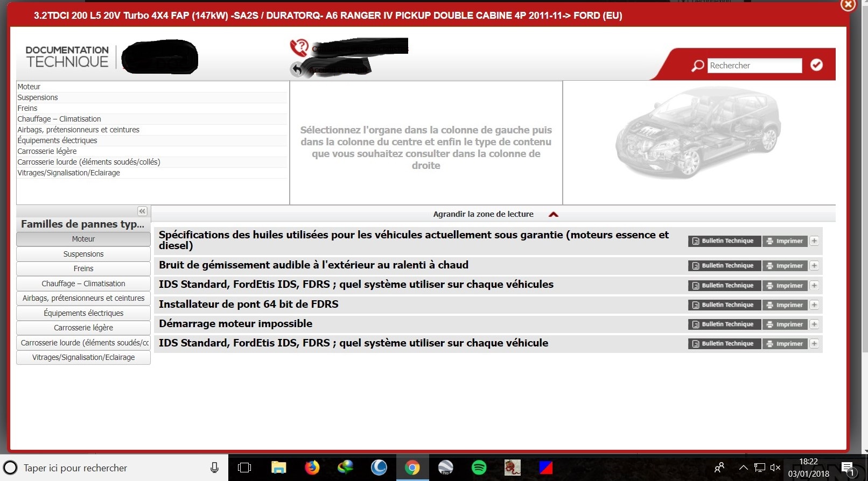Click the title "Démarrage moteur impossible"
Screen dimensions: 868x481
point(235,323)
